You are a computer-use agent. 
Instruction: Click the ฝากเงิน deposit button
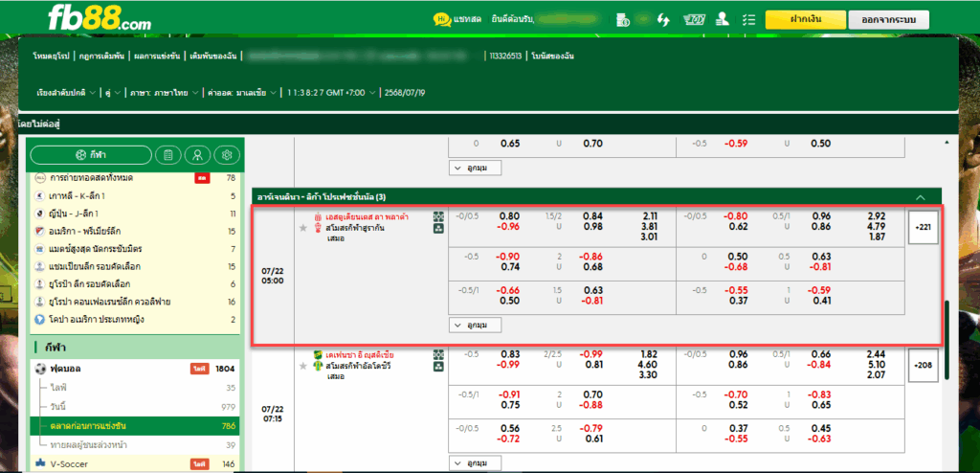(x=805, y=19)
